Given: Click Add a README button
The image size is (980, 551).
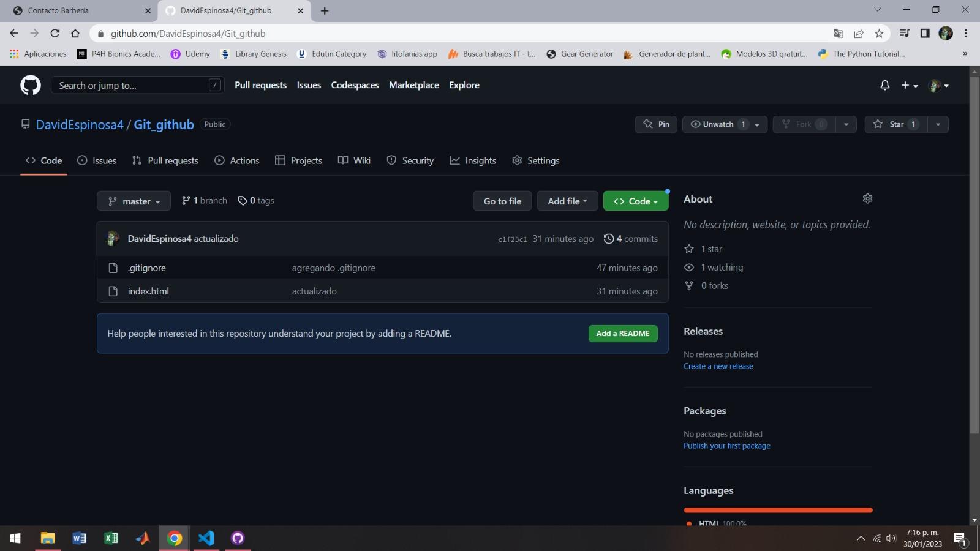Looking at the screenshot, I should (x=623, y=334).
